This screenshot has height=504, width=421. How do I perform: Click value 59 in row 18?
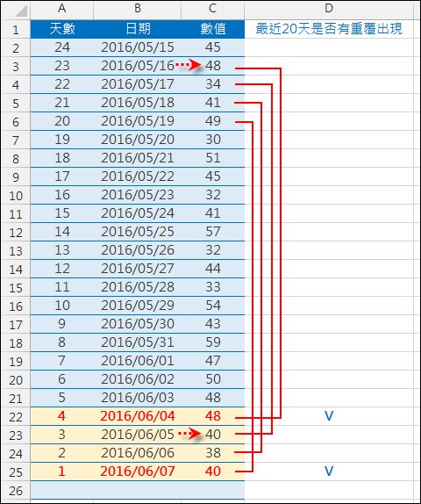point(213,342)
